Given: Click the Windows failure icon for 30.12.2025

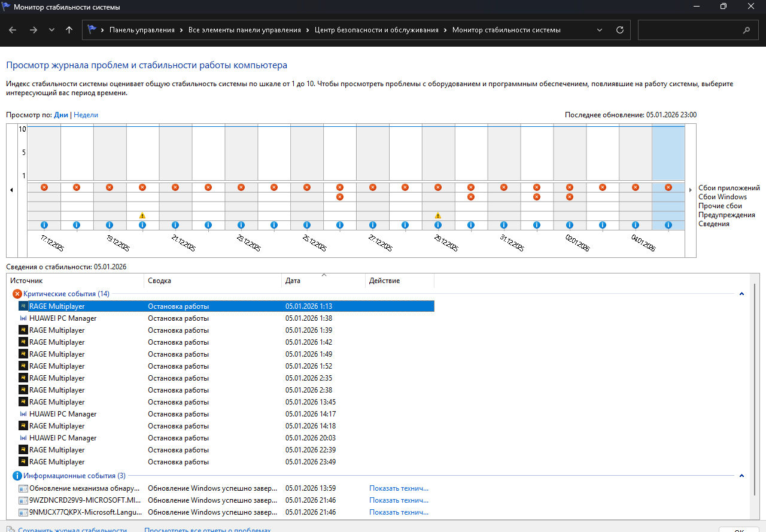Looking at the screenshot, I should 471,197.
